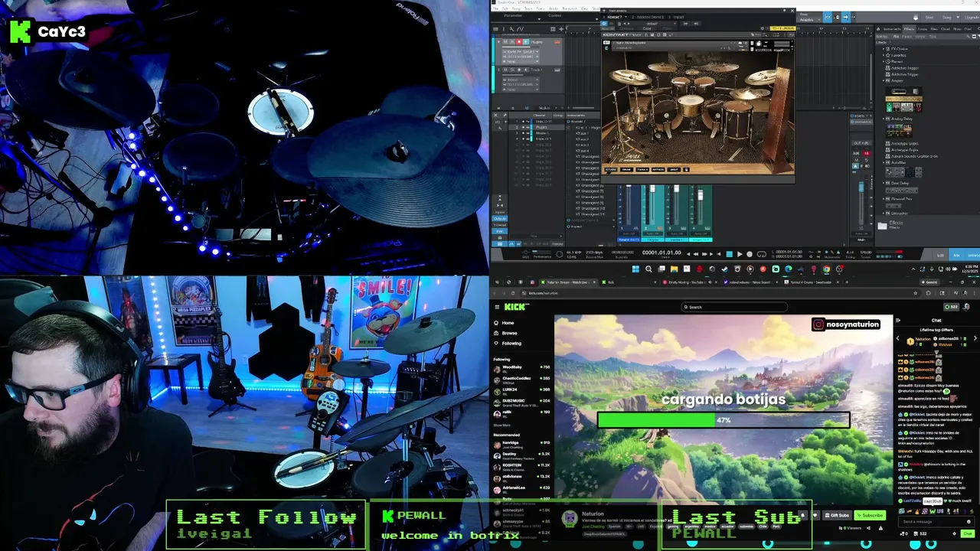
Task: Open the File menu in Studio One
Action: pyautogui.click(x=495, y=8)
